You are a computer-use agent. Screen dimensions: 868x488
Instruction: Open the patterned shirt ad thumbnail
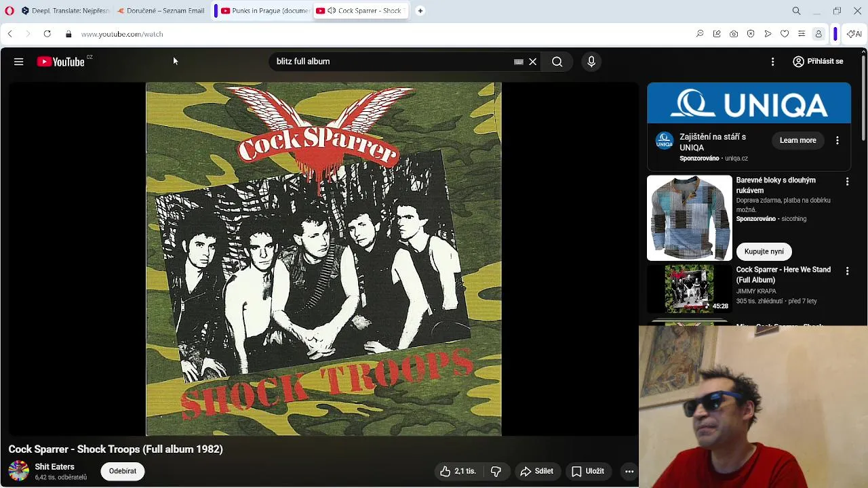pos(690,218)
